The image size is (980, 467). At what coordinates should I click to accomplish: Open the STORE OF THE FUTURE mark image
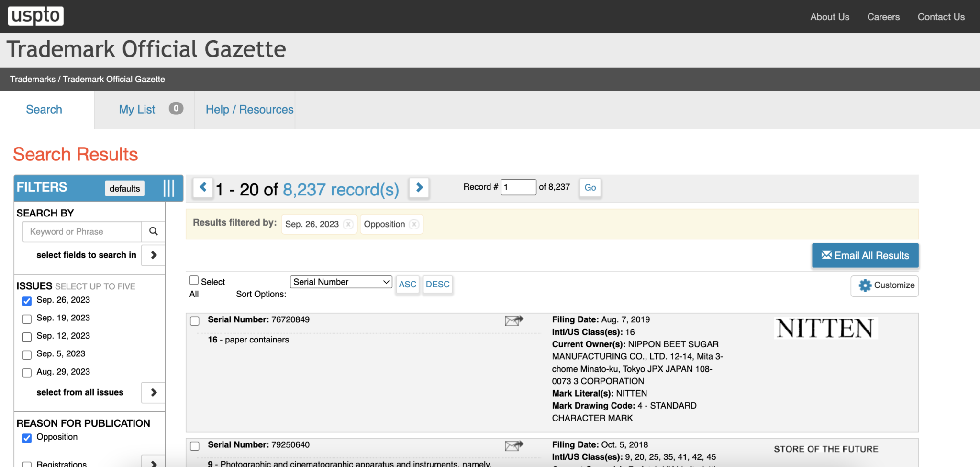click(826, 449)
